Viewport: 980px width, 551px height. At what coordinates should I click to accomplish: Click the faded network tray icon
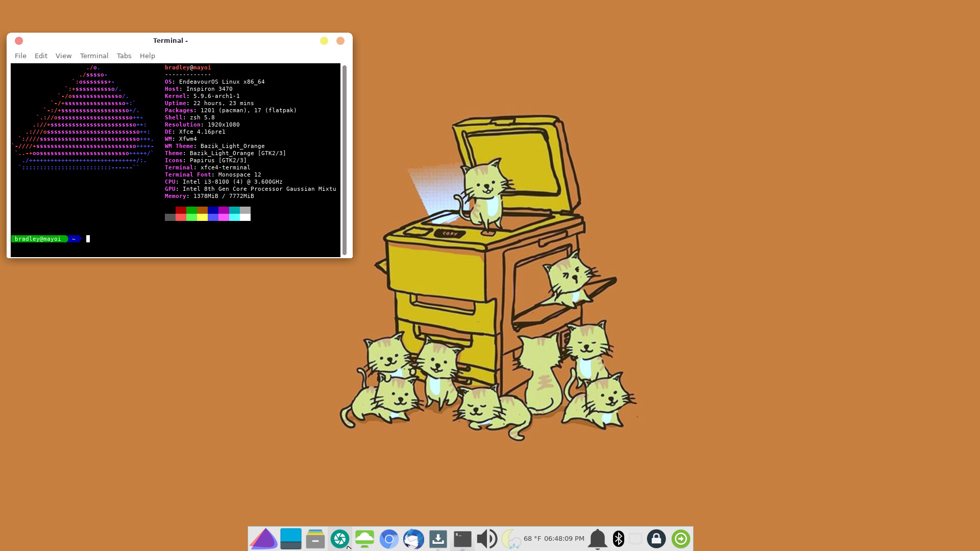click(635, 539)
